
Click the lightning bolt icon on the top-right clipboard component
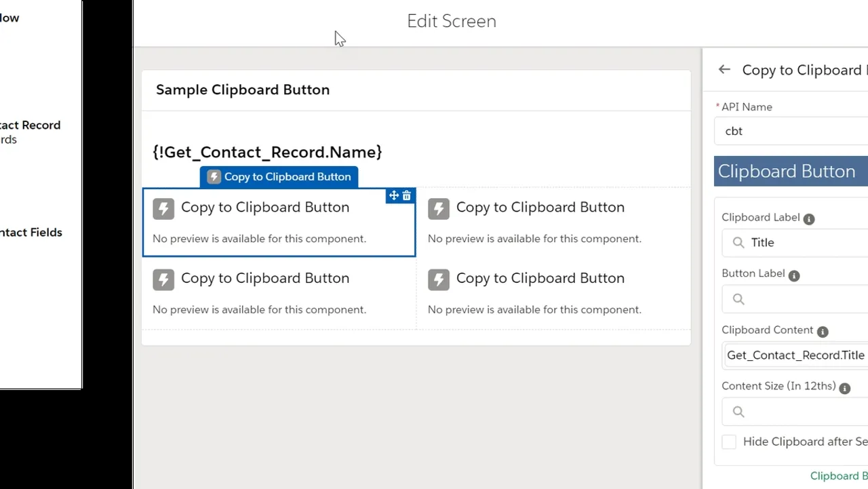point(438,208)
